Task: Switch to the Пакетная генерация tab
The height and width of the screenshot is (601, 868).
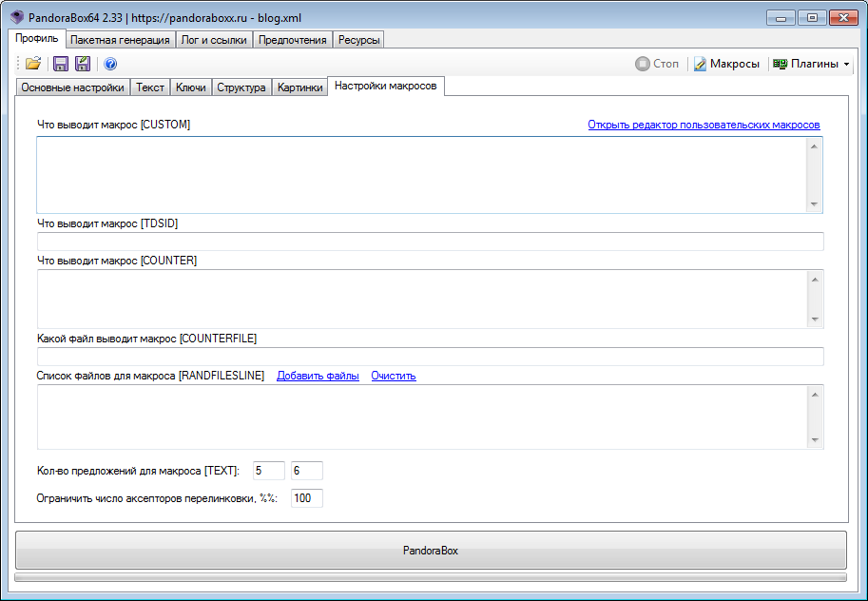Action: pos(121,40)
